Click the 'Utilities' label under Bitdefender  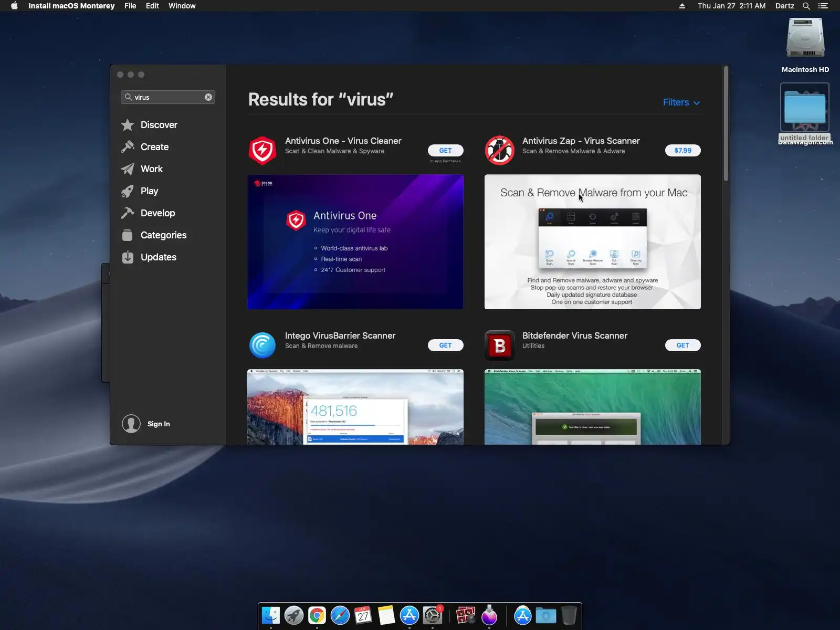533,346
